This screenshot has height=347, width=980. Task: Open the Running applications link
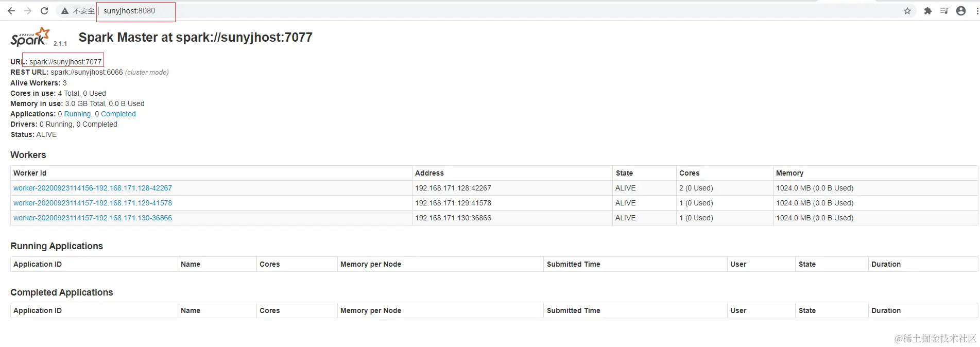[77, 114]
